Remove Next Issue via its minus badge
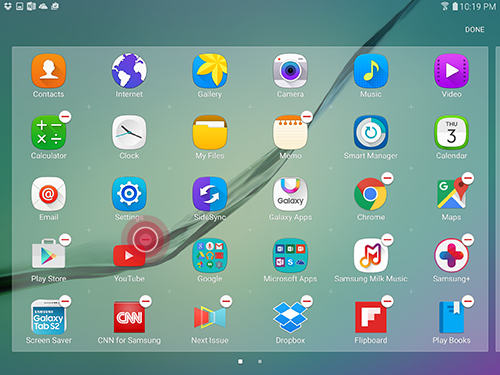 point(226,301)
